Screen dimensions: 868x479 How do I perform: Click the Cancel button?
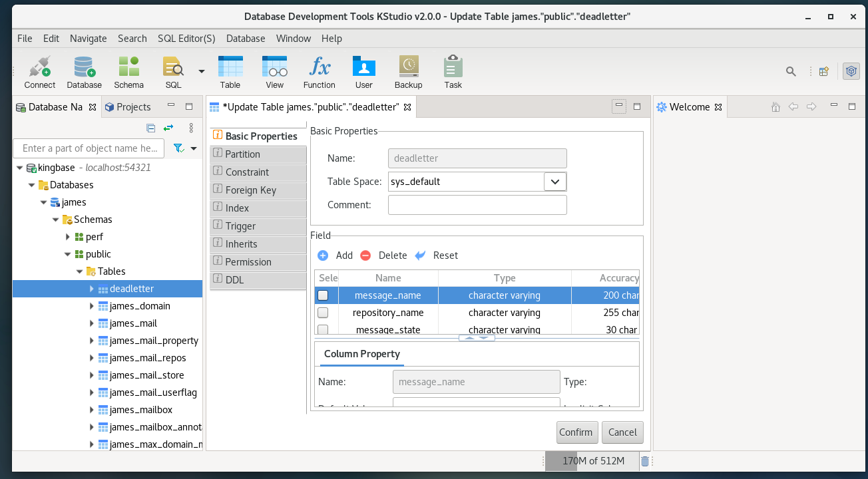[622, 432]
